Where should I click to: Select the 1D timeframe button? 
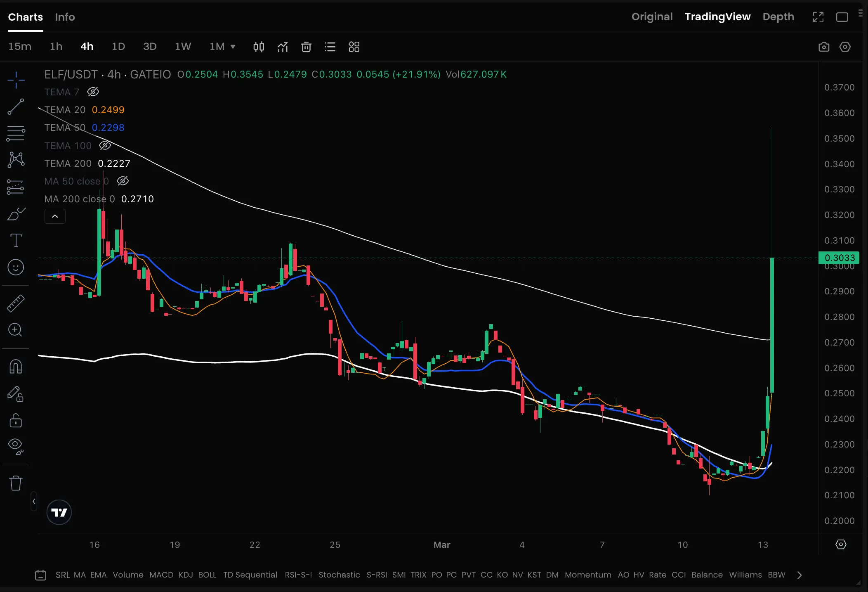click(x=118, y=47)
